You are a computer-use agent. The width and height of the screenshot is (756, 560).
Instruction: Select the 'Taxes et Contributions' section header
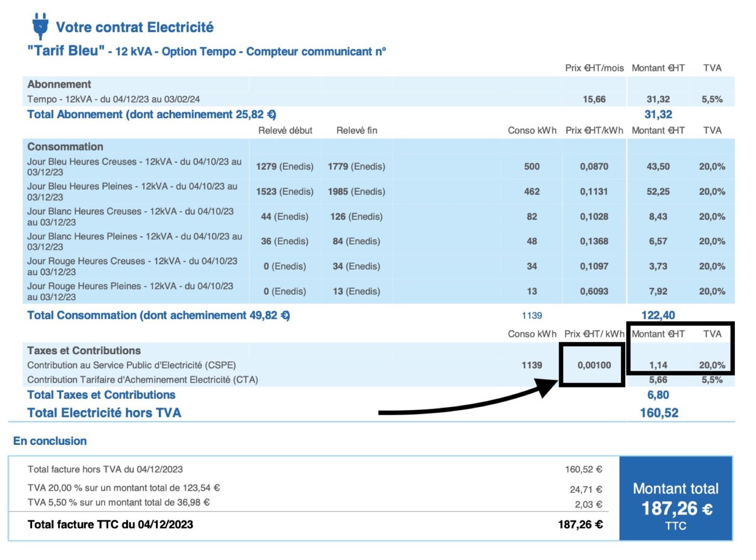(x=84, y=351)
